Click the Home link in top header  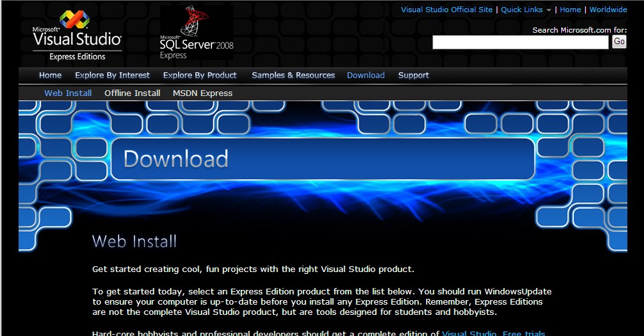(x=570, y=10)
